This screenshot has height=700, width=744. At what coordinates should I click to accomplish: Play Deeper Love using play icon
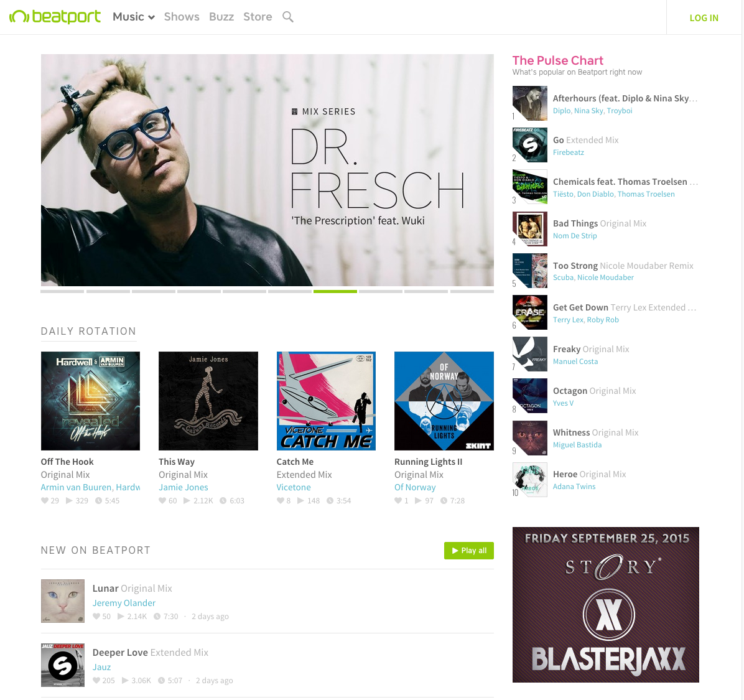(x=125, y=681)
